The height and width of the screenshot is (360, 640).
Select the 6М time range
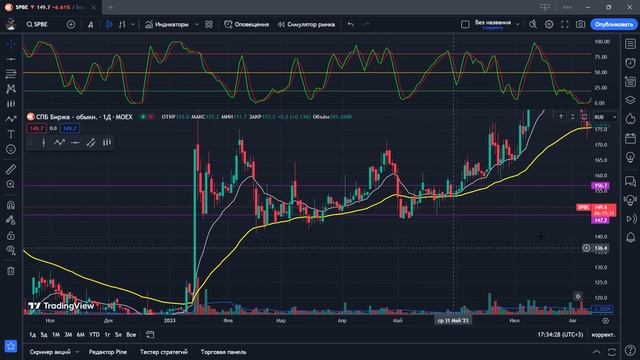point(80,335)
